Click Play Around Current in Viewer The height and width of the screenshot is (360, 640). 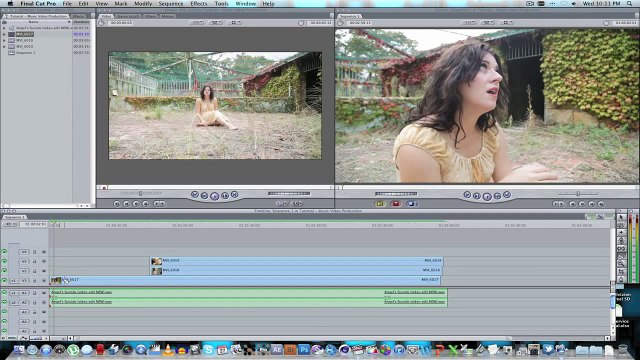click(x=225, y=196)
